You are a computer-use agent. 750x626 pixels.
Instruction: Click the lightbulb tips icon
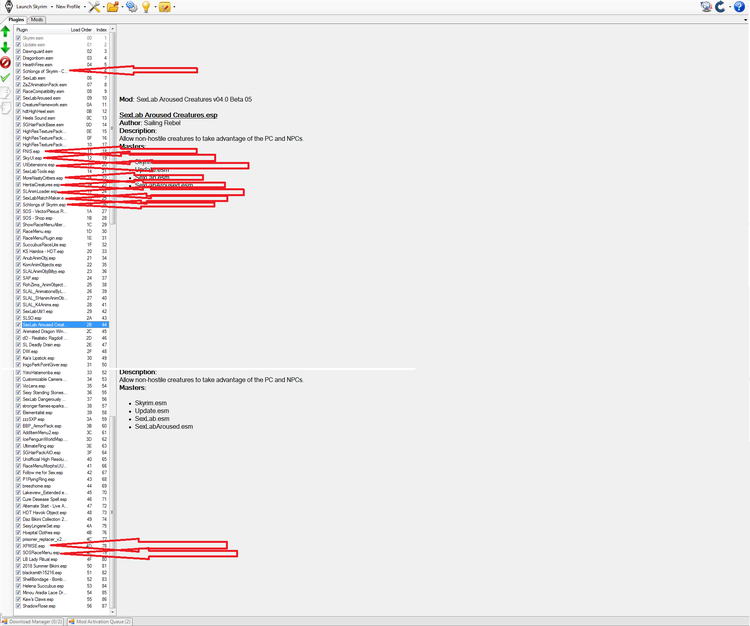coord(146,7)
